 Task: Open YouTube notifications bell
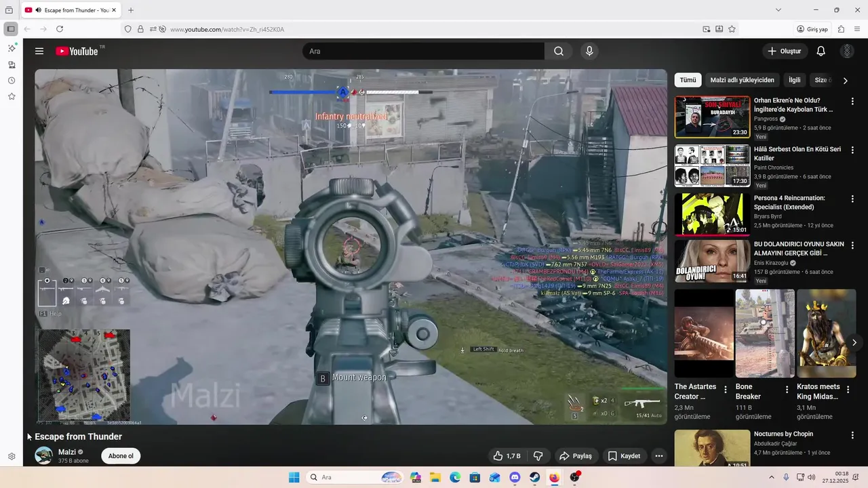pos(821,52)
